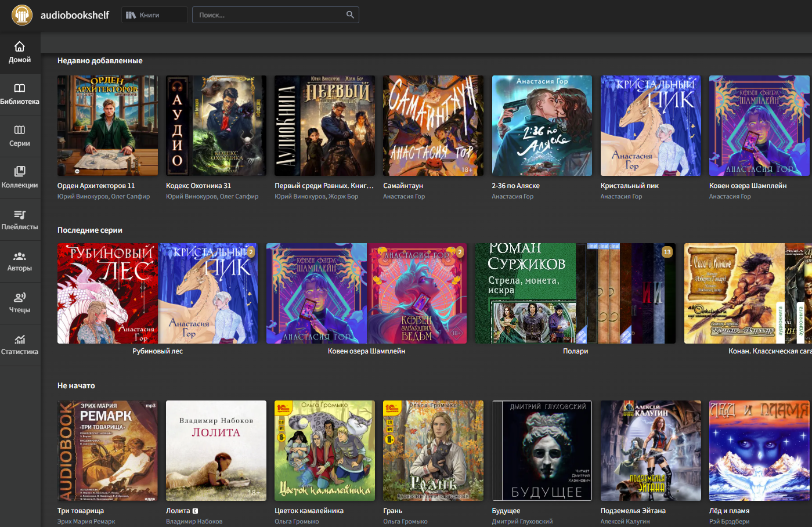The height and width of the screenshot is (527, 812).
Task: Open author Владимир Набоков link
Action: pos(194,522)
